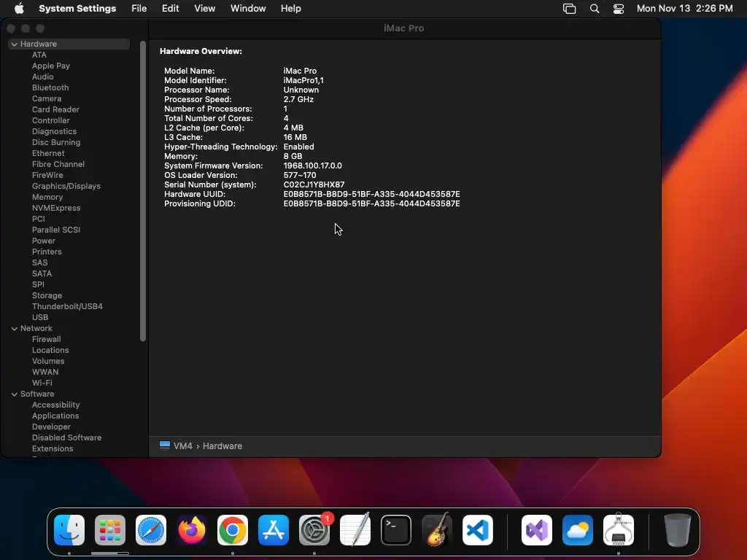Select Thunderbolt/USB4 in the sidebar
The height and width of the screenshot is (560, 747).
click(x=67, y=307)
